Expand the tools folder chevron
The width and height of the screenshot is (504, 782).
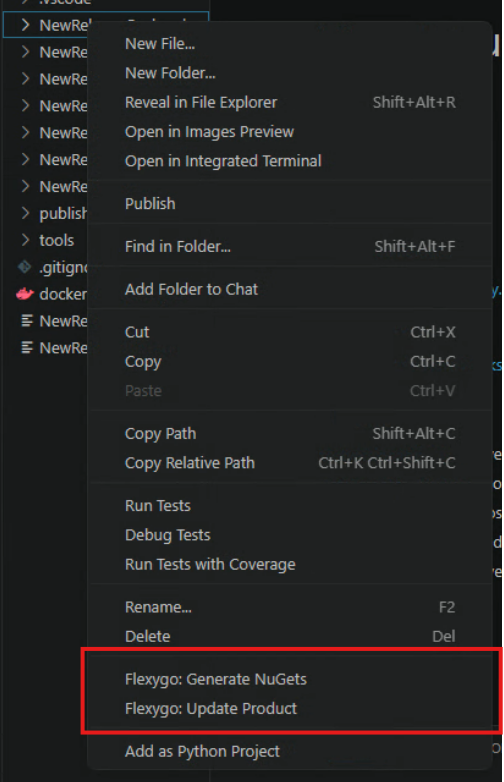25,240
